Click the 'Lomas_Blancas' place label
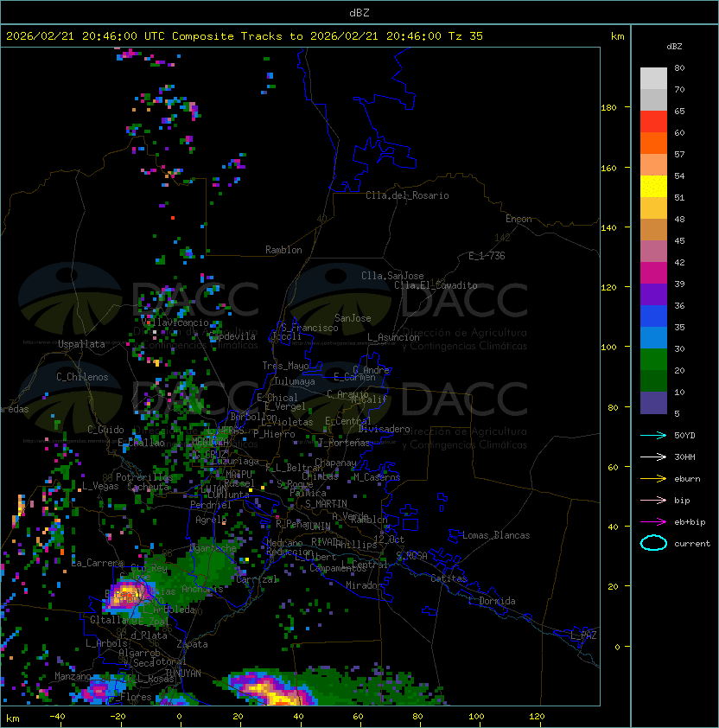 pyautogui.click(x=496, y=535)
